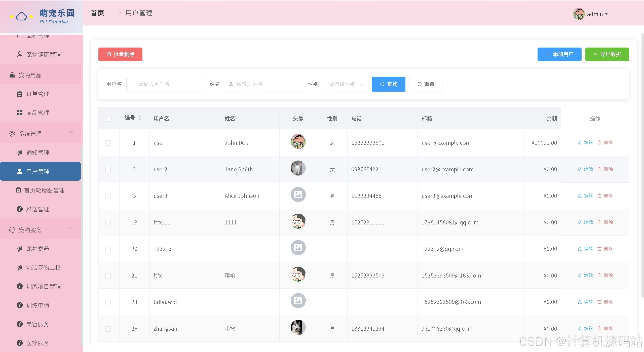The width and height of the screenshot is (644, 352).
Task: Open 订单管理 in the sidebar
Action: pyautogui.click(x=40, y=94)
